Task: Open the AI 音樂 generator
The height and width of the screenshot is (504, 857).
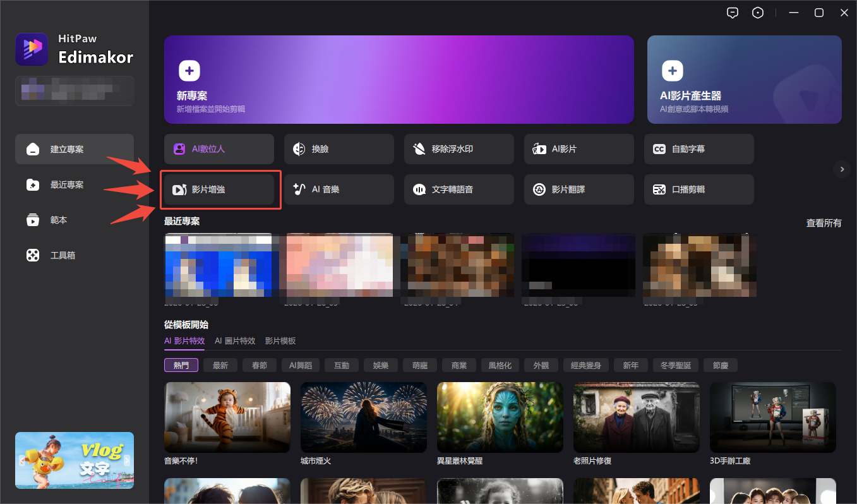Action: [339, 189]
